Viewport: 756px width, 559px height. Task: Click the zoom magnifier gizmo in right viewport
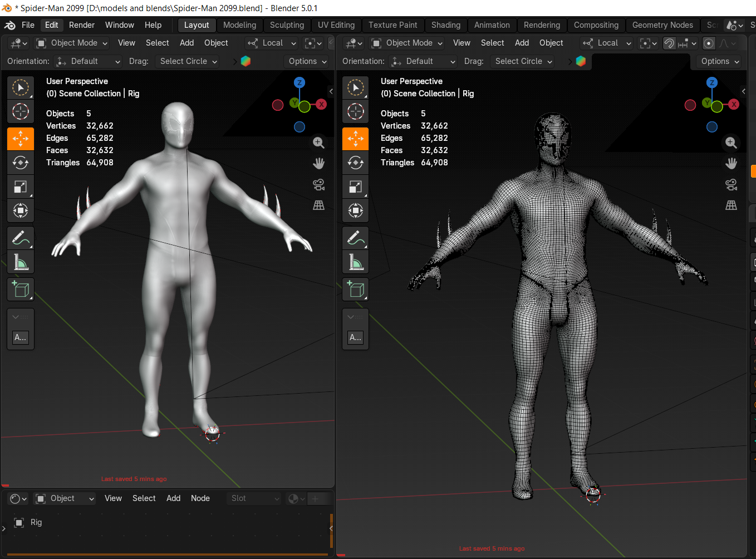pyautogui.click(x=732, y=143)
